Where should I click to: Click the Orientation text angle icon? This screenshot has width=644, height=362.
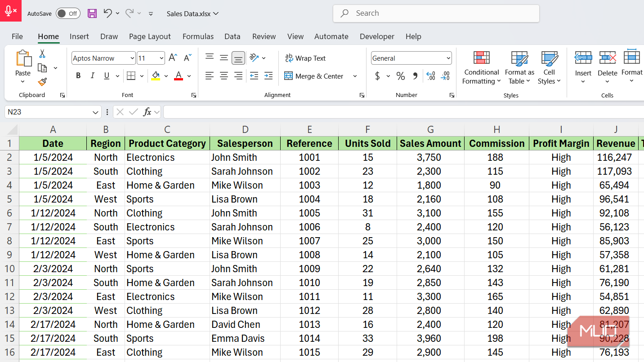click(x=254, y=57)
